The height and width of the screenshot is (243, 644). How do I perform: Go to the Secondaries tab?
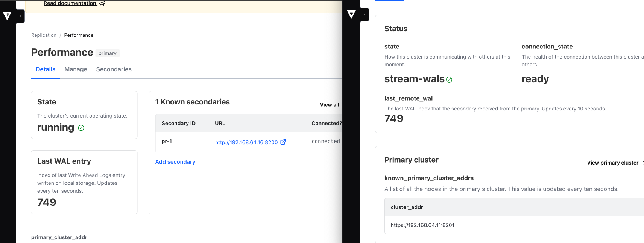point(114,69)
